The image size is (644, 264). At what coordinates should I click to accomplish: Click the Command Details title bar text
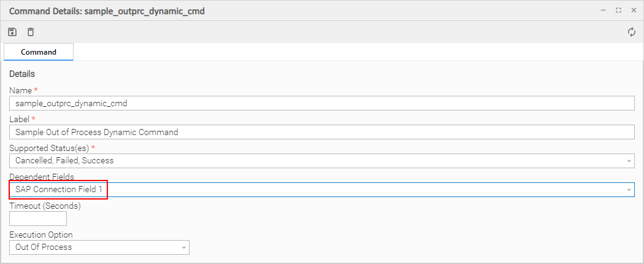coord(107,11)
